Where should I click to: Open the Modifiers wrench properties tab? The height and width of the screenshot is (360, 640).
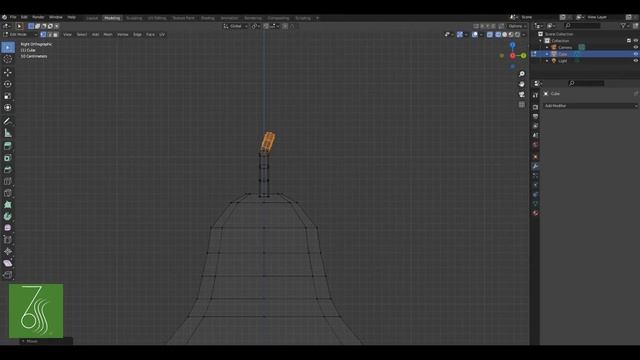coord(535,167)
